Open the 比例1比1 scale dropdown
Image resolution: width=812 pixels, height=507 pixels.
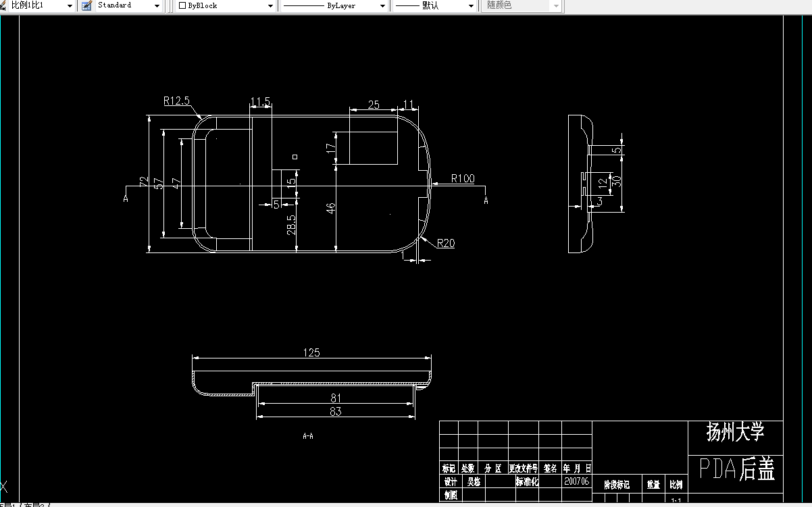click(x=70, y=5)
